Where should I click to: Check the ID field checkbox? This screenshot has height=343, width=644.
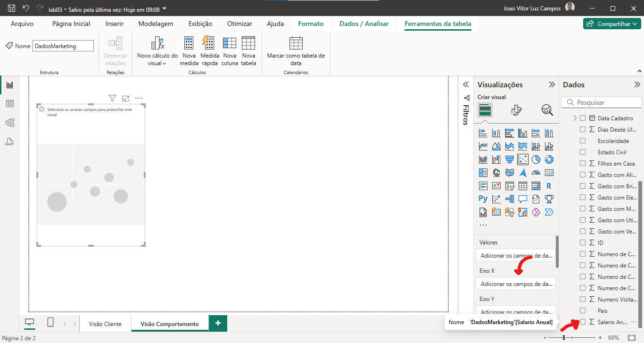pos(583,243)
